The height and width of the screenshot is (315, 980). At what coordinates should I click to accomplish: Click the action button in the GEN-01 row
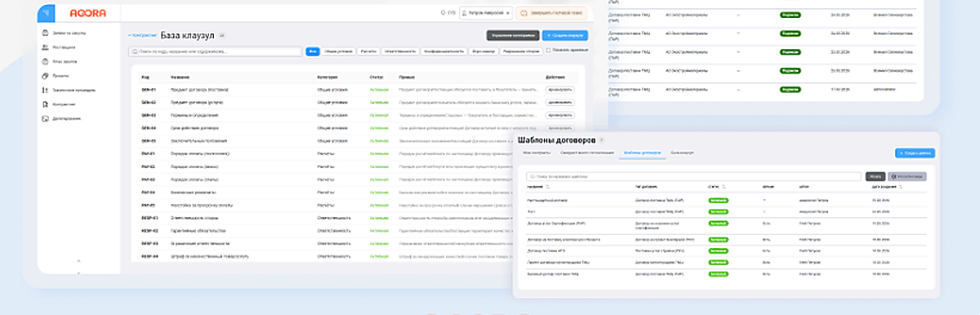559,90
